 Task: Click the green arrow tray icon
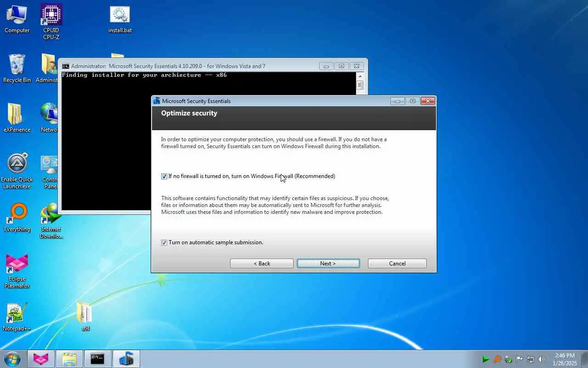[486, 359]
